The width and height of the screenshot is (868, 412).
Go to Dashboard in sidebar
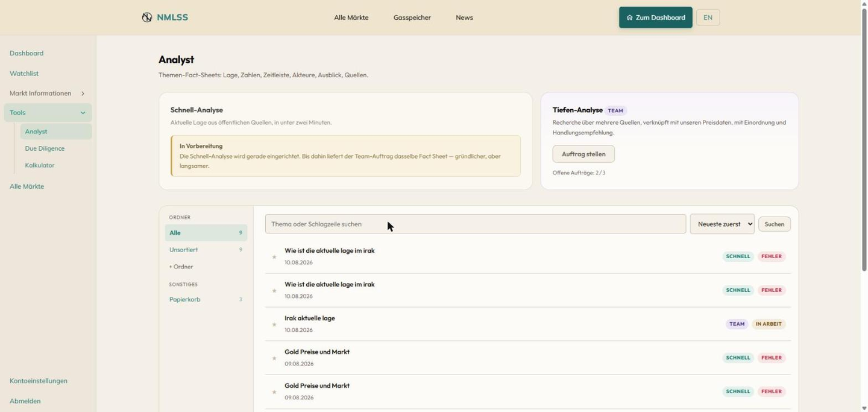tap(27, 53)
